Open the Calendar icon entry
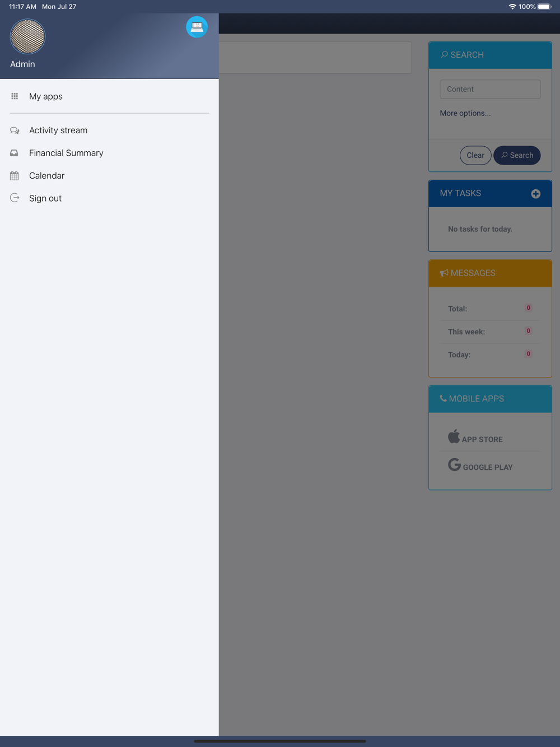 [x=15, y=176]
